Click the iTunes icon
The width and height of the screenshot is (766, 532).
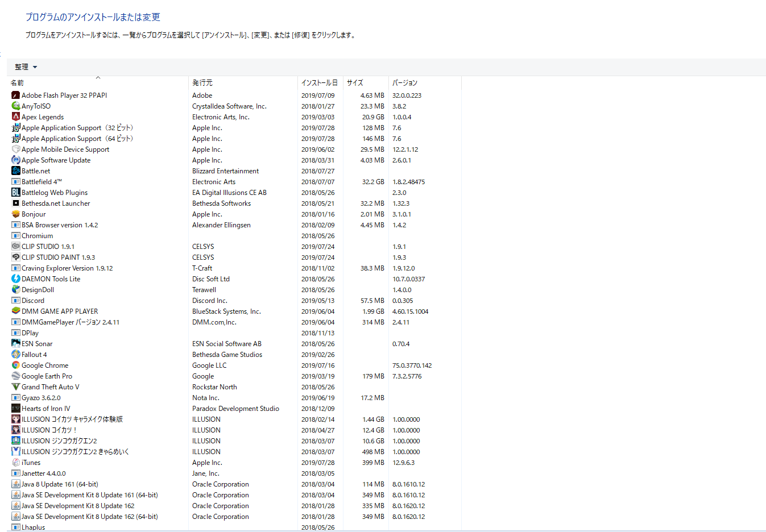[16, 463]
